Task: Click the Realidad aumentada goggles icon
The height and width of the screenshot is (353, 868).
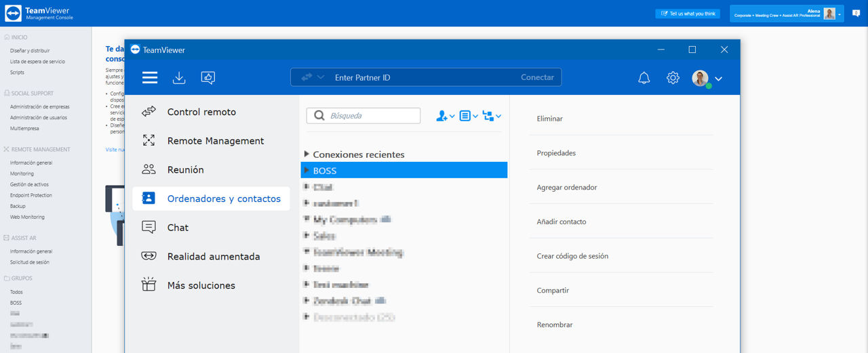Action: click(x=149, y=256)
